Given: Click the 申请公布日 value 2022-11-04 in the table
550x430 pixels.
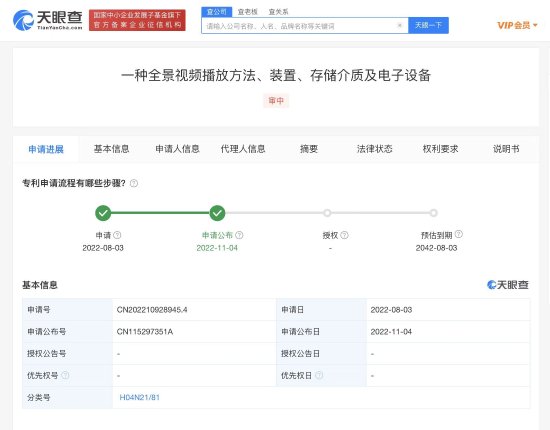Looking at the screenshot, I should (391, 332).
